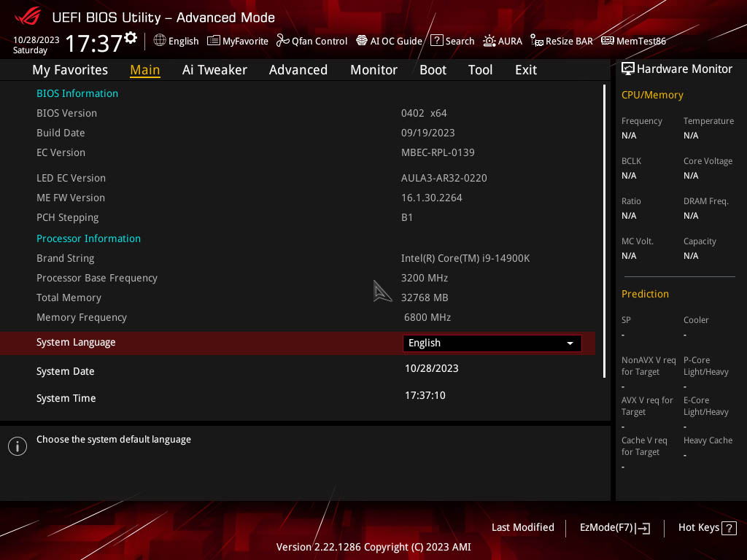
Task: Open the Advanced tab
Action: (x=298, y=70)
